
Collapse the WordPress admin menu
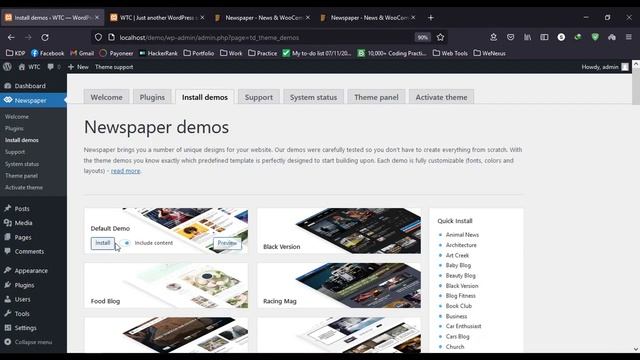33,342
